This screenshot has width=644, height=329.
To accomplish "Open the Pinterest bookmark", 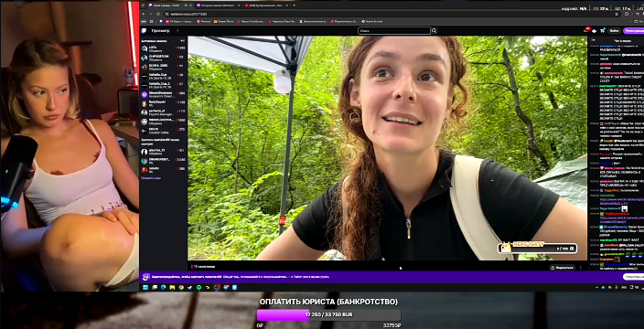I will [203, 21].
